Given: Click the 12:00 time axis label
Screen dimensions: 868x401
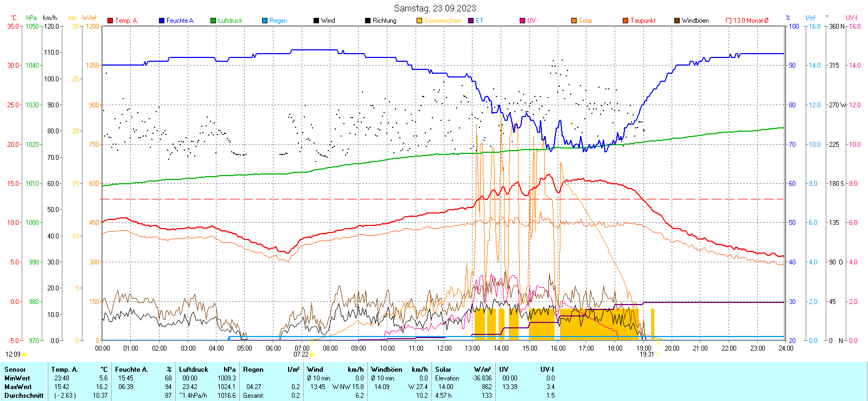Looking at the screenshot, I should pos(444,348).
